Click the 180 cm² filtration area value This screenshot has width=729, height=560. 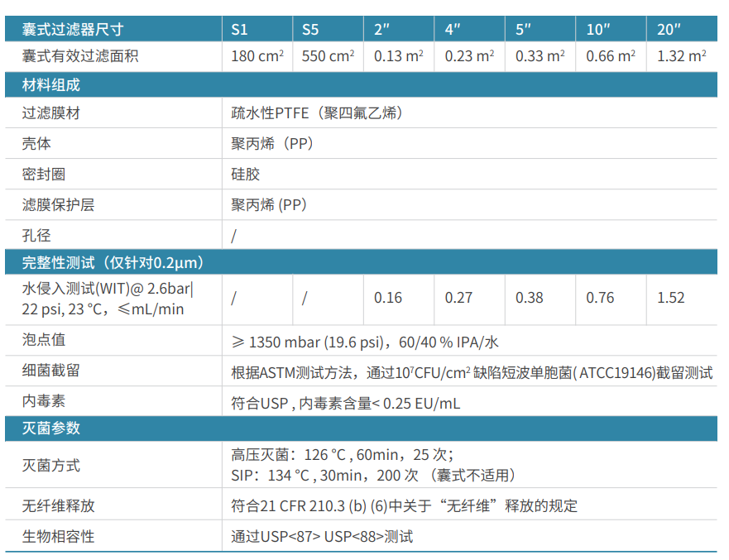click(257, 56)
